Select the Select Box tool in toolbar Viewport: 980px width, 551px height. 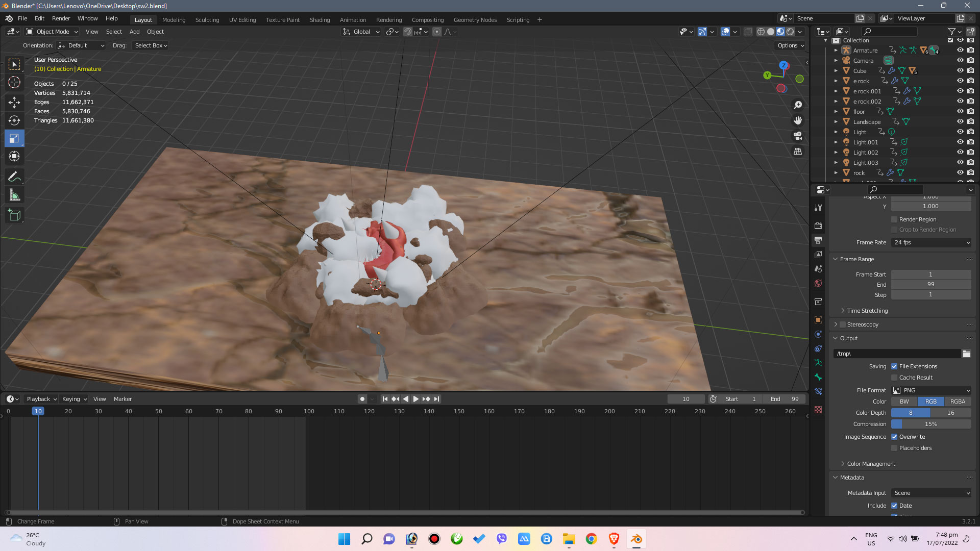(14, 64)
